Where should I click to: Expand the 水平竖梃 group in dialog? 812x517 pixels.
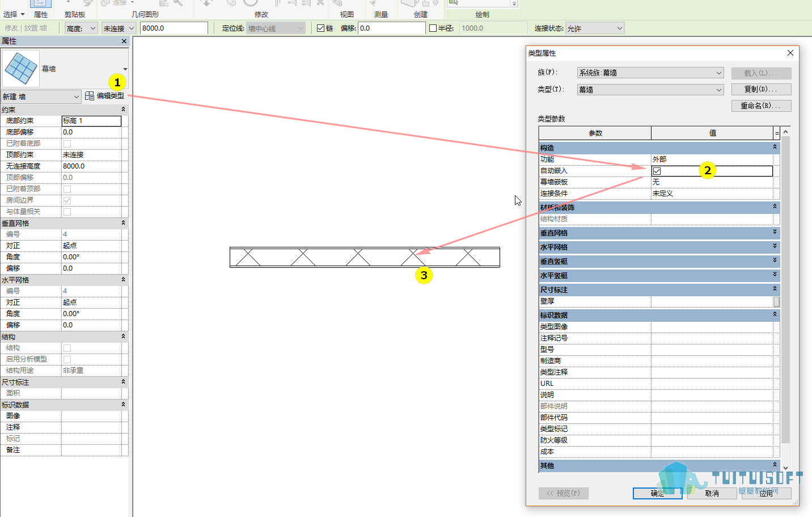[775, 275]
